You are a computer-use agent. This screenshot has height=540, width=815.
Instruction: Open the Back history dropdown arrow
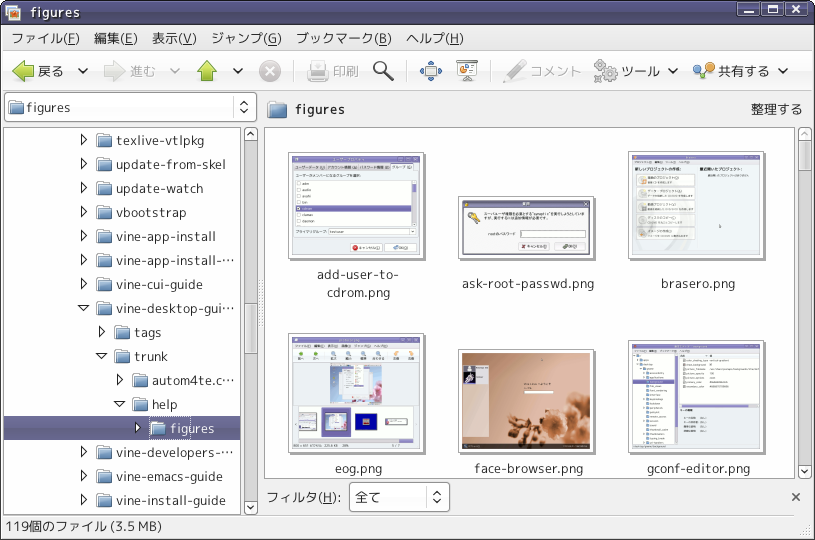pos(83,71)
